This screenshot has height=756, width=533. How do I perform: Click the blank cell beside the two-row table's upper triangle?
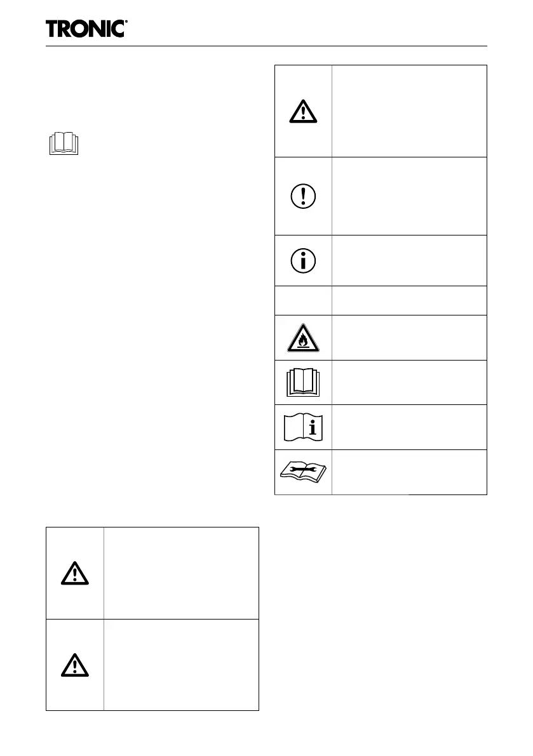[x=181, y=573]
